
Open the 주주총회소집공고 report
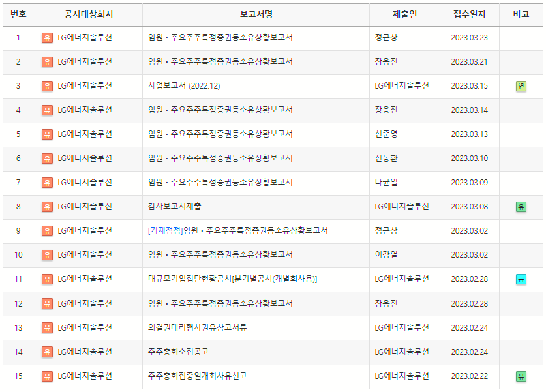[178, 352]
